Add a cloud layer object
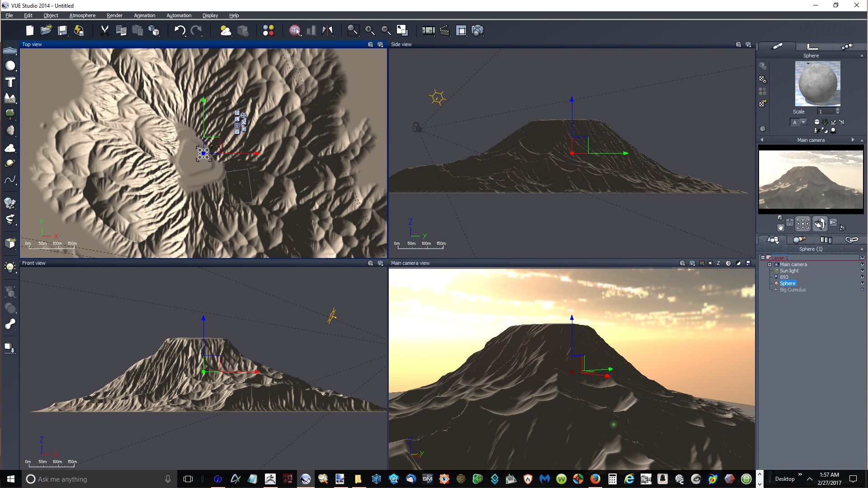 point(10,148)
